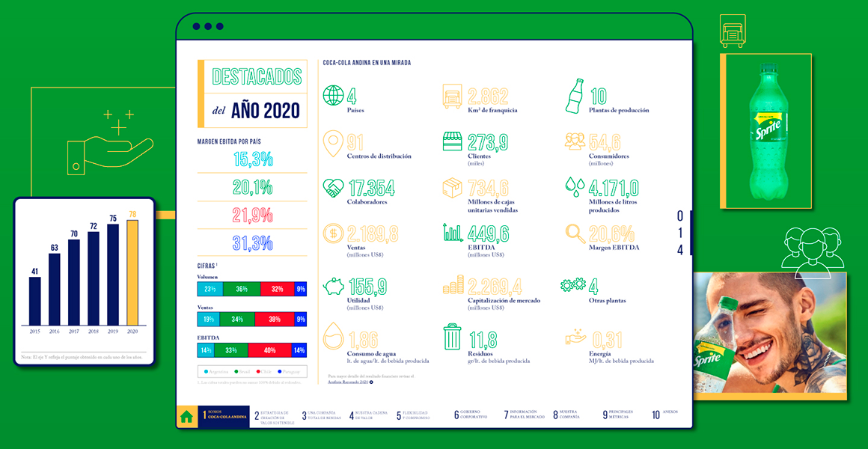
Task: Click the 38% segment of the Ventas bar
Action: tap(275, 319)
